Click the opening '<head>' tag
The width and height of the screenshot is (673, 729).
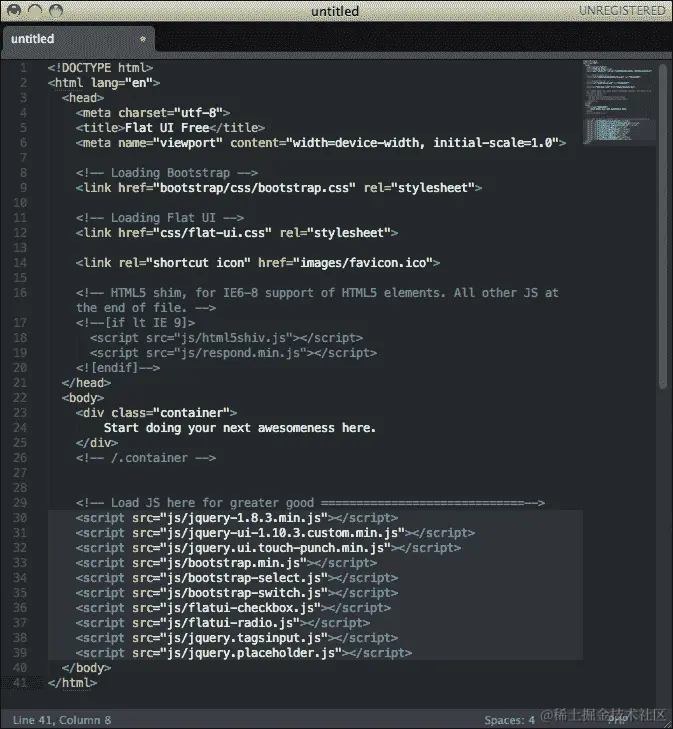(83, 98)
